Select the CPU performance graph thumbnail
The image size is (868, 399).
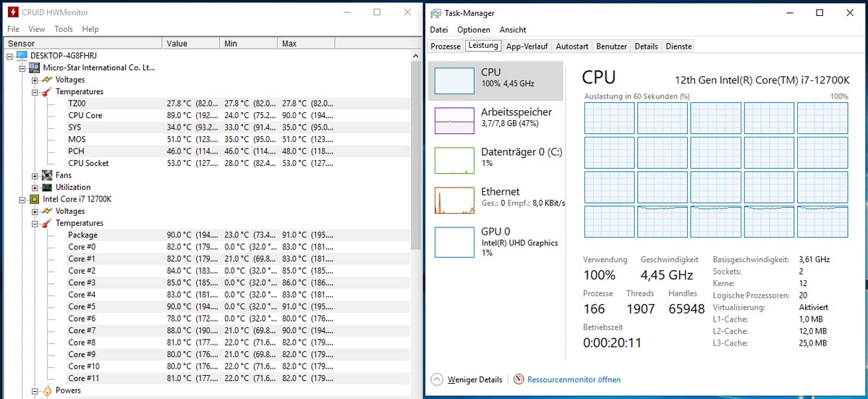tap(454, 81)
